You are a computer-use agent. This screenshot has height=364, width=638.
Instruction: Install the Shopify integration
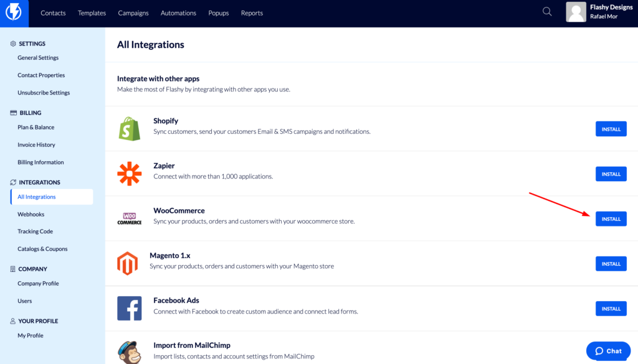click(x=611, y=129)
